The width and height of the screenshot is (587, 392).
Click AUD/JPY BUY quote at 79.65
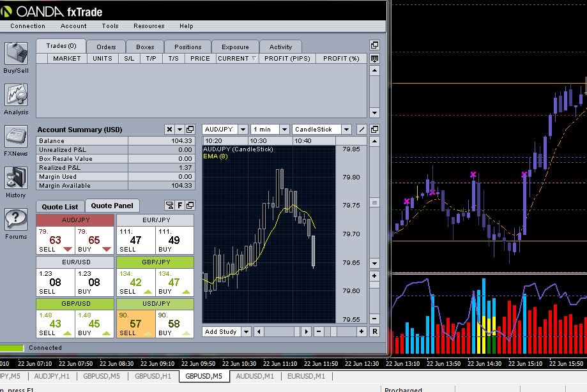point(95,240)
